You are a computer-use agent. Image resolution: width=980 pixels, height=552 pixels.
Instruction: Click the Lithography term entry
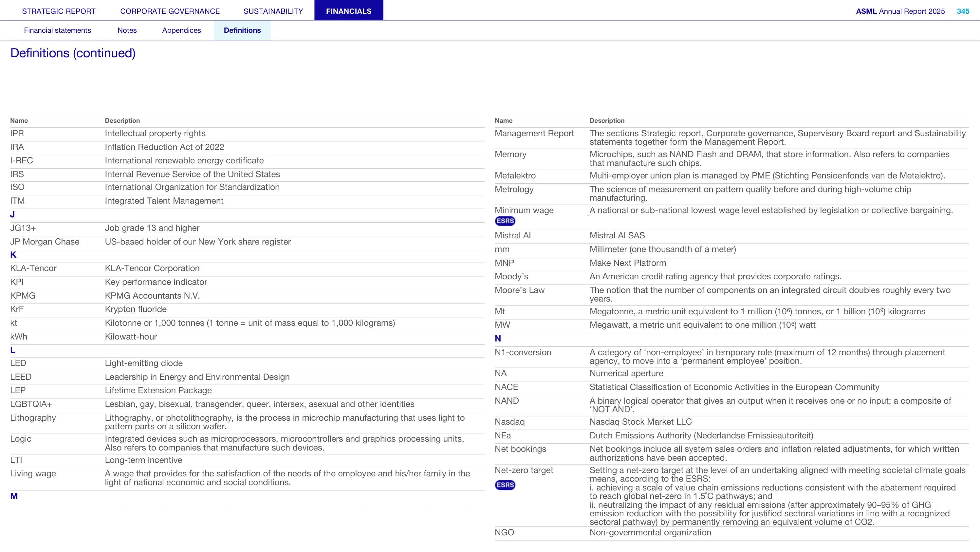(33, 418)
